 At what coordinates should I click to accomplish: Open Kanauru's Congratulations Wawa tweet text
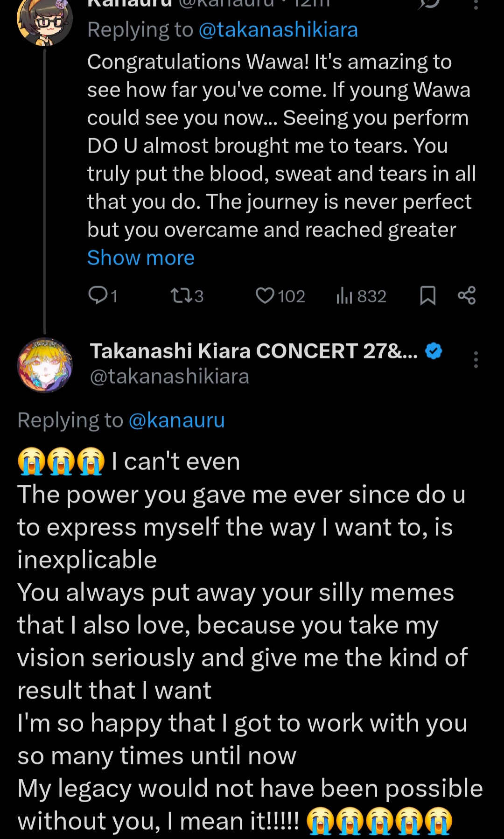point(280,146)
